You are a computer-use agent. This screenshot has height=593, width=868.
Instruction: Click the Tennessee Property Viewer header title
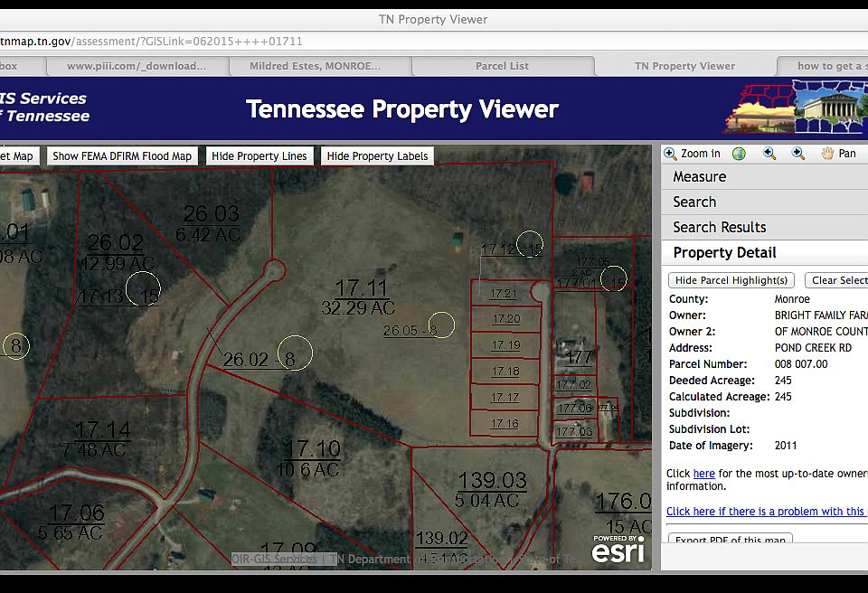pyautogui.click(x=402, y=109)
